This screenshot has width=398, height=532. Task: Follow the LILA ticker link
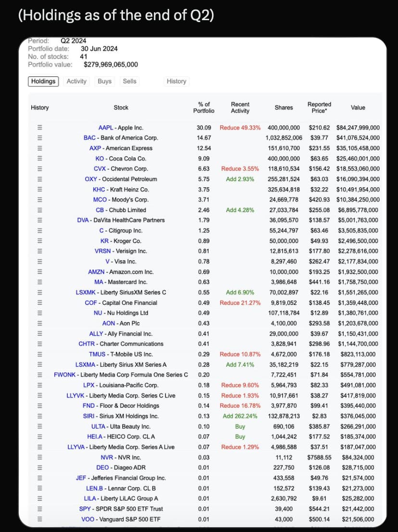tap(90, 498)
